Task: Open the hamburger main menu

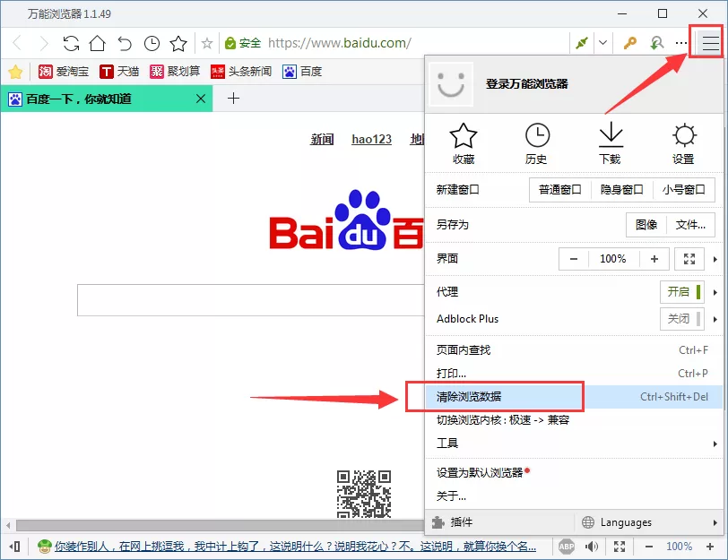Action: (710, 43)
